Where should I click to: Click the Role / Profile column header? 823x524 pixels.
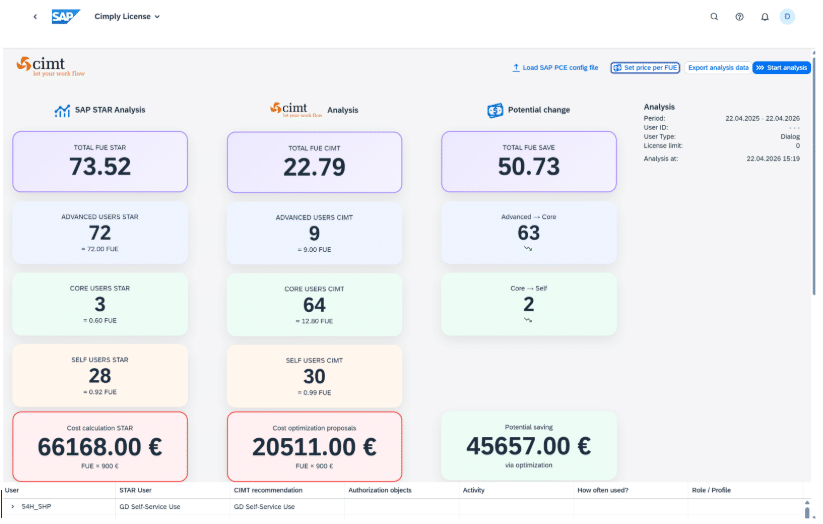coord(711,490)
